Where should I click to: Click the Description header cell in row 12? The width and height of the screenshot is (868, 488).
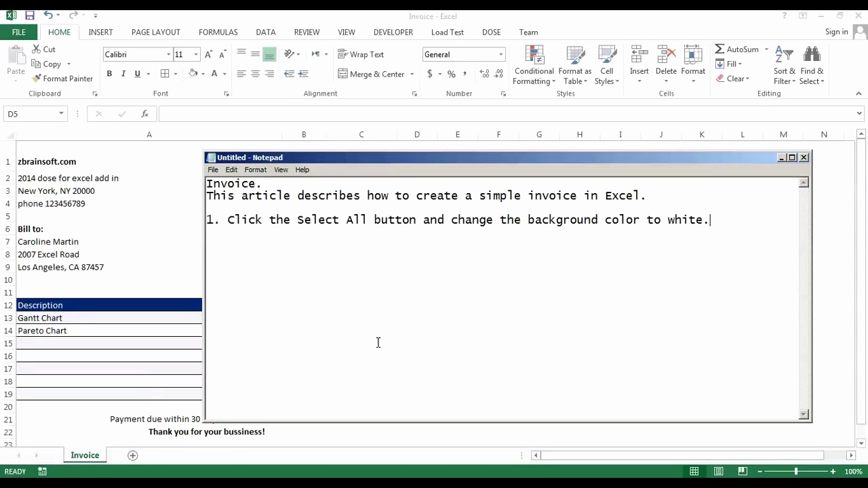(x=109, y=305)
